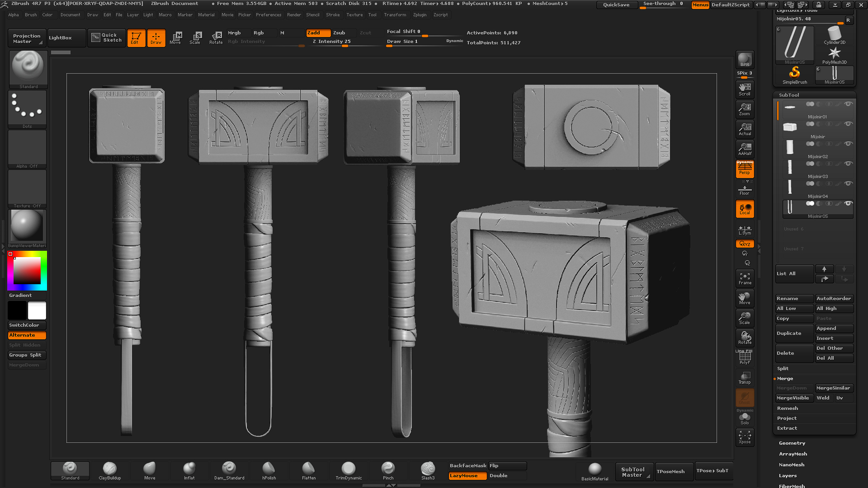Screen dimensions: 868x488
Task: Expand the Project section
Action: coord(787,418)
